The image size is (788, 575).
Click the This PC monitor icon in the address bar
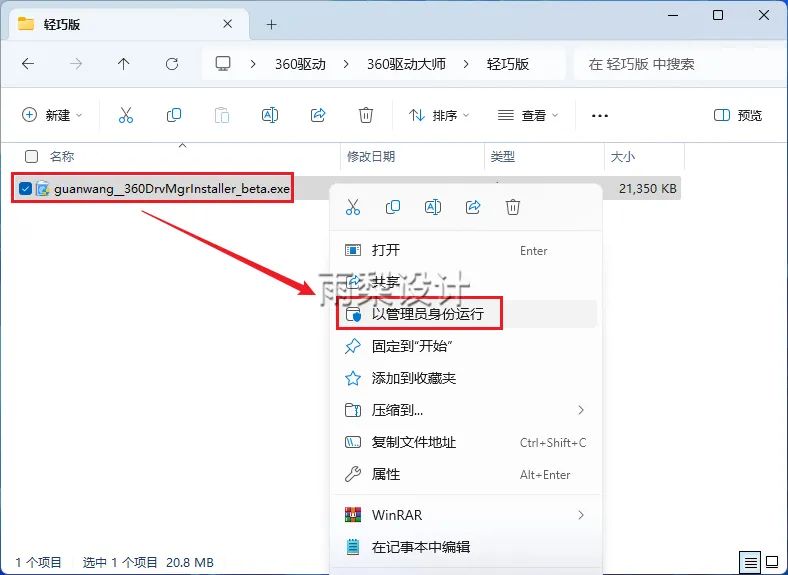click(x=223, y=64)
